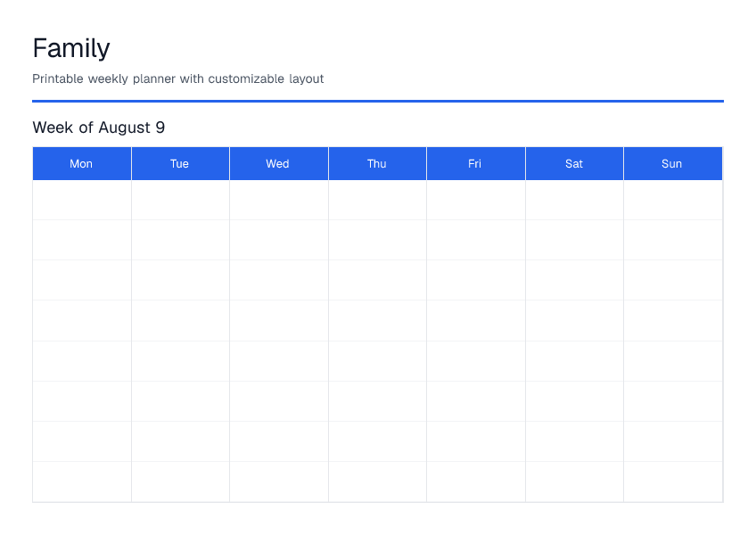Click the Mon column header
Viewport: 756px width, 535px height.
point(81,163)
